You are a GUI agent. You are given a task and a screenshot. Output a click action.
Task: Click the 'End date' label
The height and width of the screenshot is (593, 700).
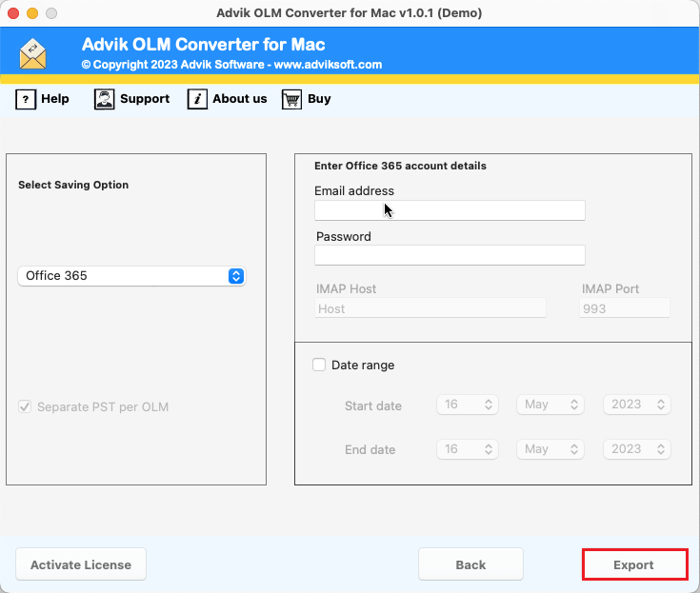[370, 449]
